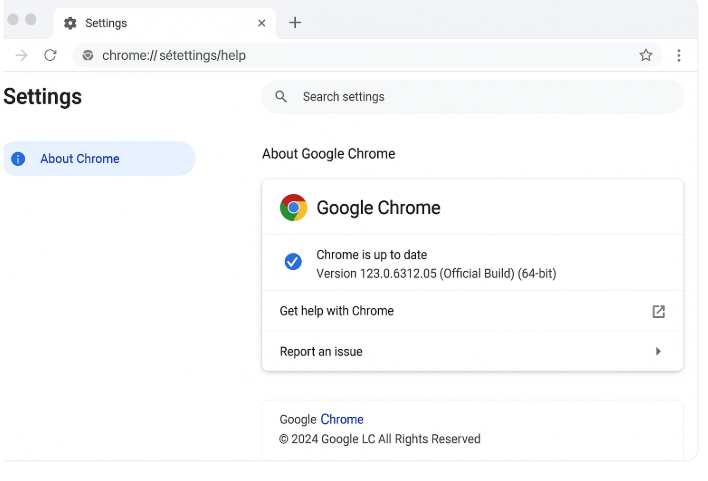This screenshot has height=481, width=708.
Task: Bookmark this page with the star icon
Action: (x=646, y=55)
